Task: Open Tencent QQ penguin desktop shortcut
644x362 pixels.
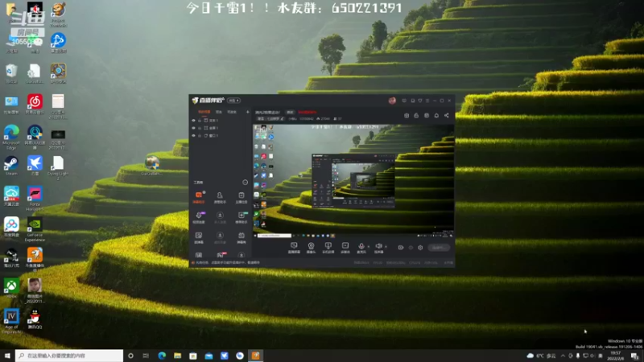Action: pos(35,319)
